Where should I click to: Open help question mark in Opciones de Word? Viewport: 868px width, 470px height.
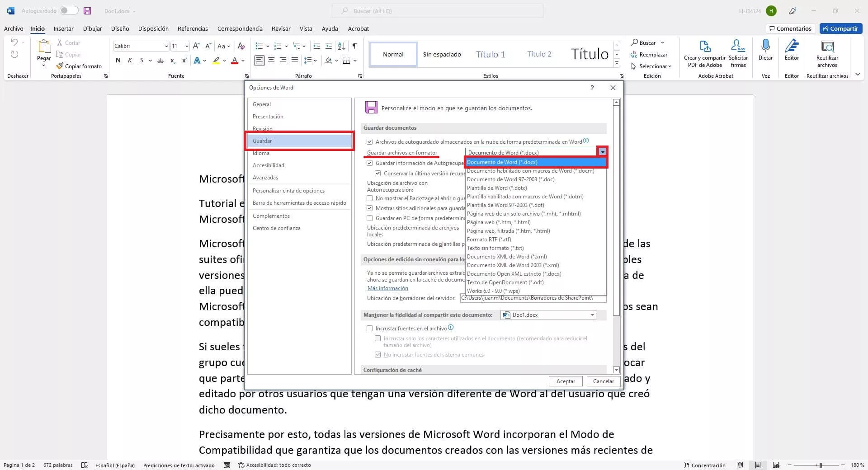coord(592,88)
